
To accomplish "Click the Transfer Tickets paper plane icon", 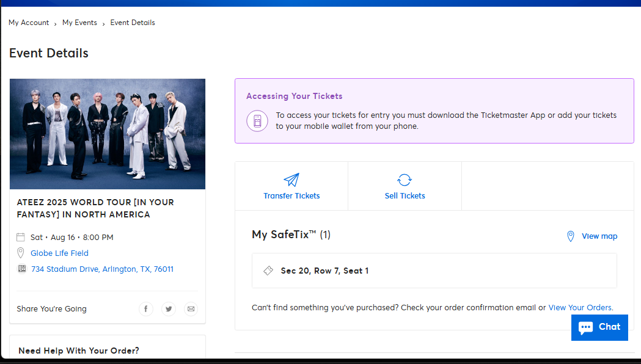I will [x=291, y=180].
